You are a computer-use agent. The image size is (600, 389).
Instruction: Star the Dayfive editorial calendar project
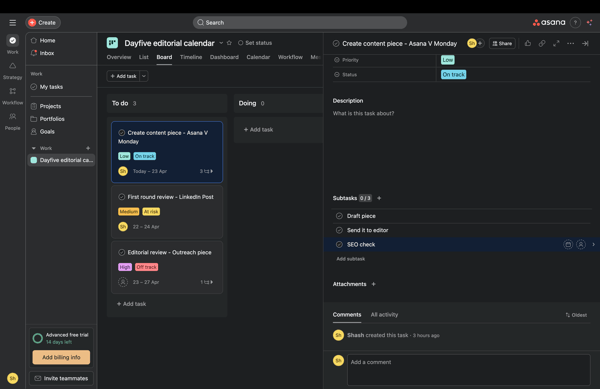pos(229,43)
